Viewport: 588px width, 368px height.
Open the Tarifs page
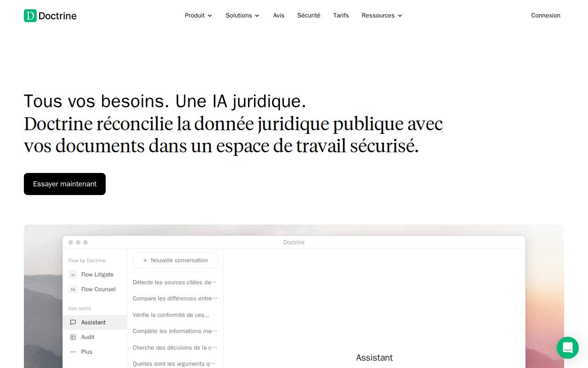(341, 16)
